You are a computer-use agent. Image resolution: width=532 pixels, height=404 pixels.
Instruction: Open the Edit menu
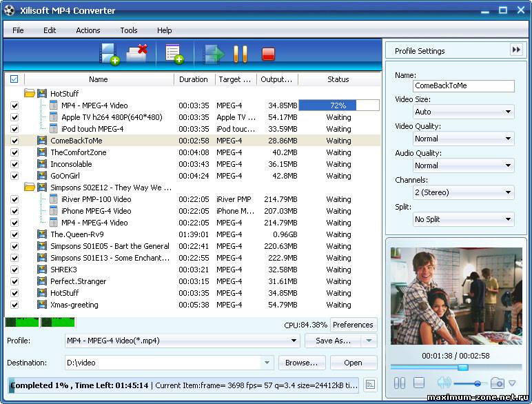[50, 30]
